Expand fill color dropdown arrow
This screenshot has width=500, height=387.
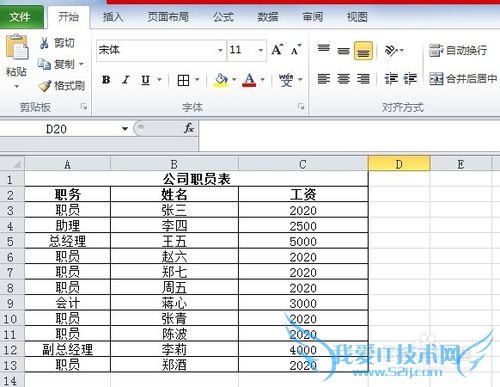click(234, 80)
